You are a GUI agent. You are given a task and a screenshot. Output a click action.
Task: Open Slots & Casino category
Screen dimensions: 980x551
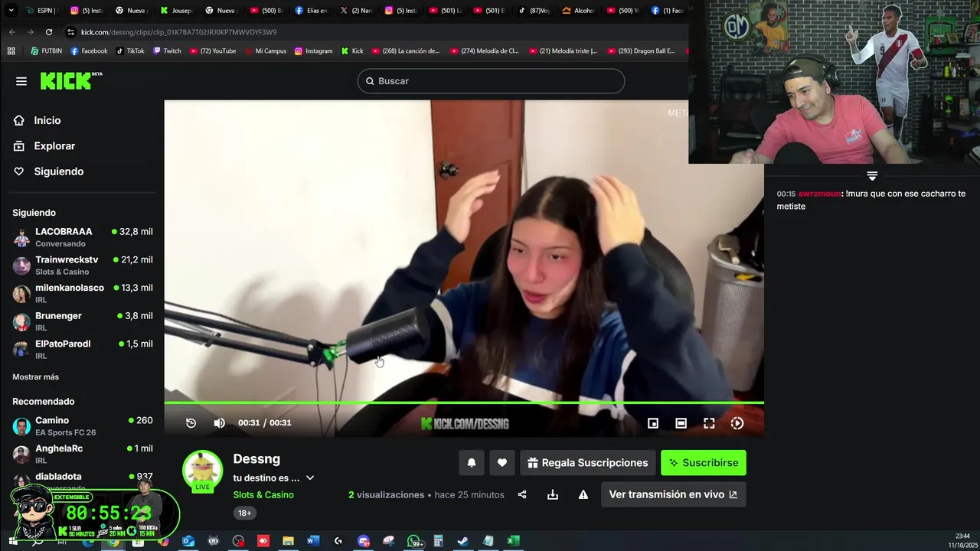point(263,494)
